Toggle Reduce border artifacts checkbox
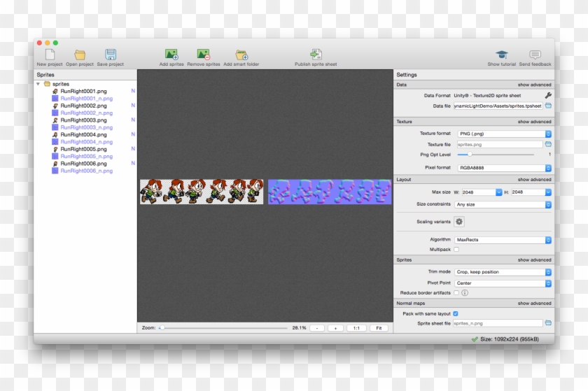Screen dimensions: 588x391 click(456, 292)
